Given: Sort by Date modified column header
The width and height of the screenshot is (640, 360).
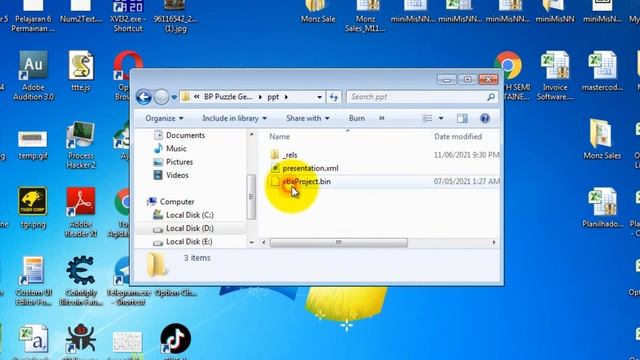Looking at the screenshot, I should (458, 137).
